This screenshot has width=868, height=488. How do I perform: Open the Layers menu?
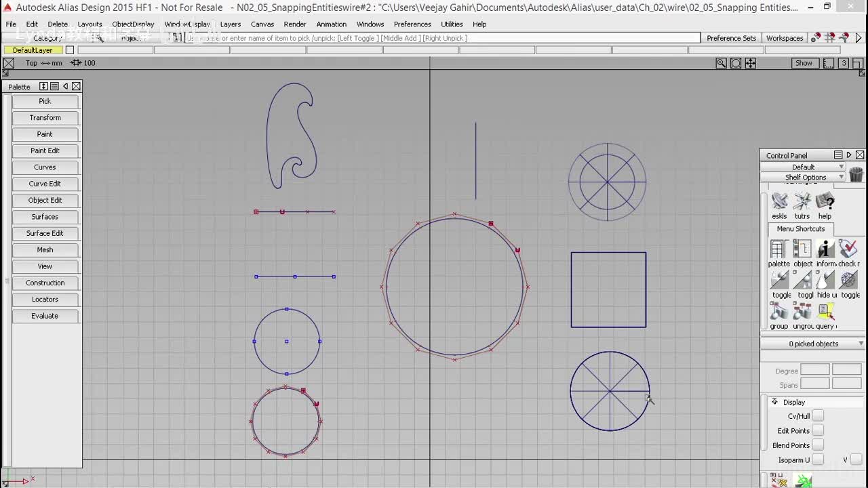(230, 24)
